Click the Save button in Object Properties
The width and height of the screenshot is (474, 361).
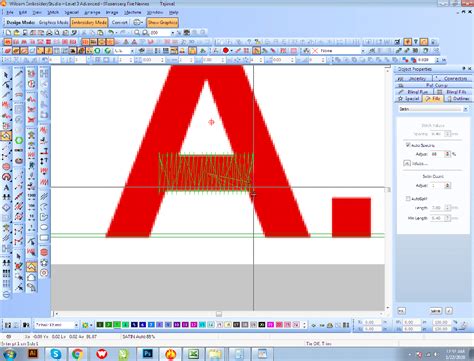(435, 311)
